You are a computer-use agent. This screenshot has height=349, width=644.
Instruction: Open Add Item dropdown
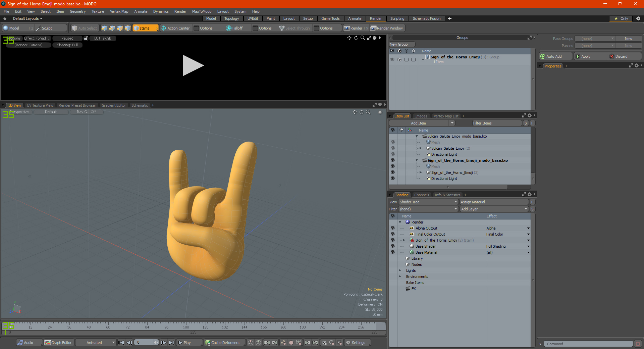tap(452, 123)
